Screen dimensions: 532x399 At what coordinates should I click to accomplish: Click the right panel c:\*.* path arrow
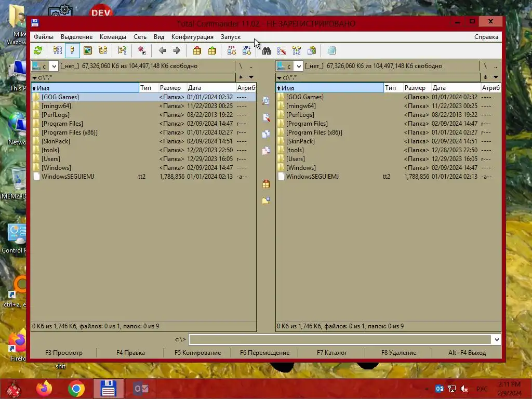click(279, 78)
